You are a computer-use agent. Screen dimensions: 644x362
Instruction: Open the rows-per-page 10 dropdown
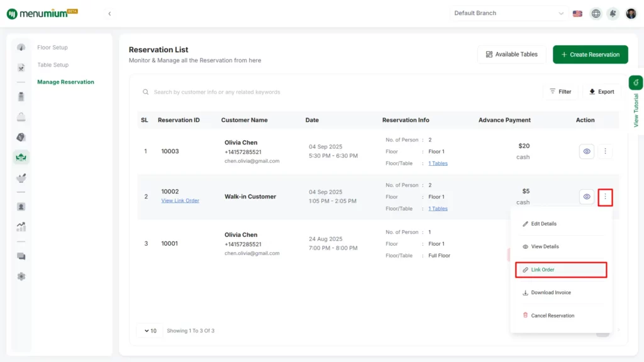pyautogui.click(x=150, y=331)
